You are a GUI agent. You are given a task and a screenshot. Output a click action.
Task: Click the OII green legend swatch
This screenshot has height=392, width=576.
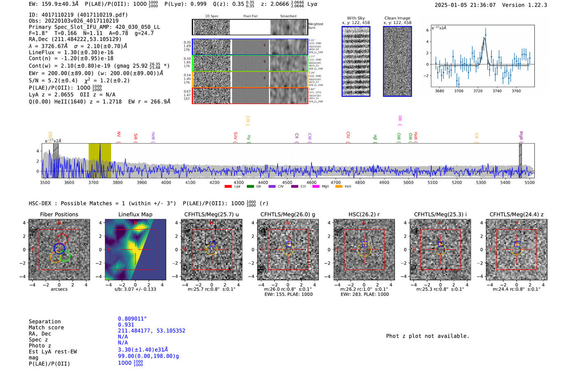250,187
